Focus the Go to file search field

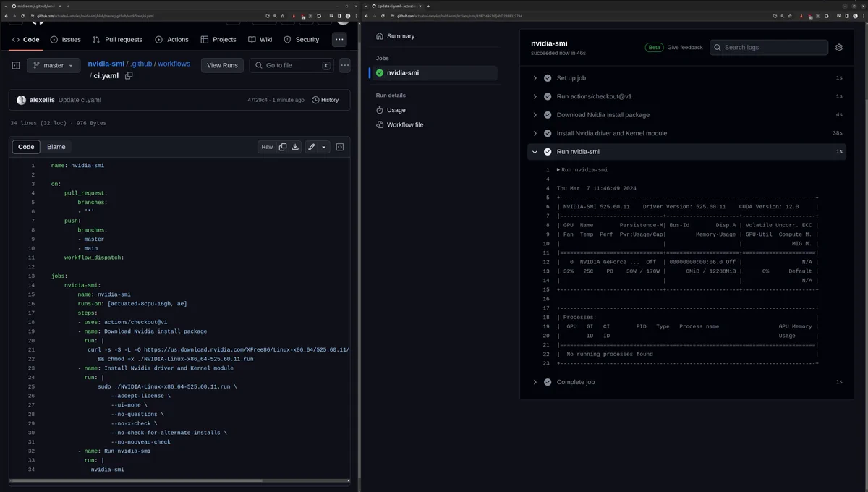click(x=292, y=65)
